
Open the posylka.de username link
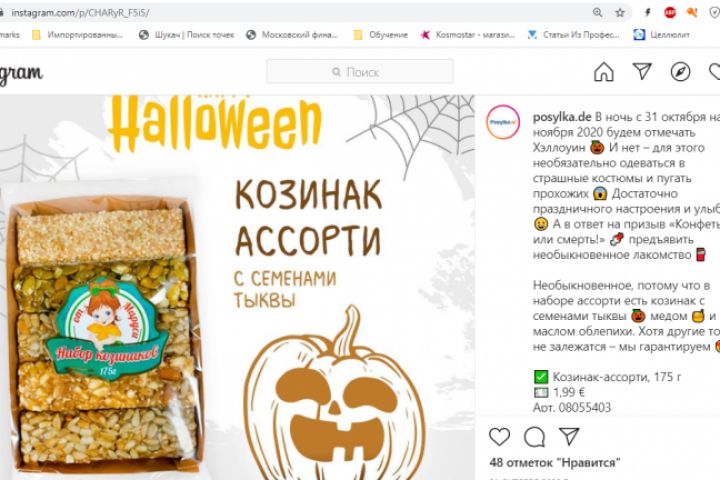(x=562, y=117)
